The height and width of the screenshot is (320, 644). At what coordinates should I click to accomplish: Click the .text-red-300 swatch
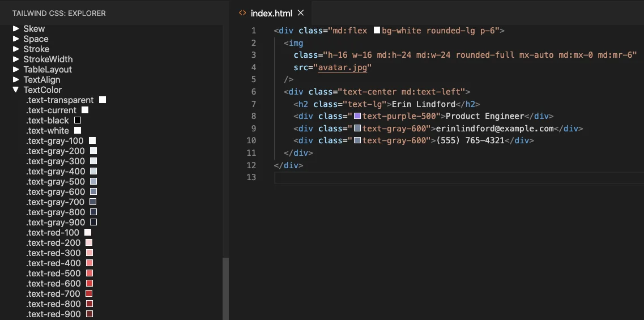89,253
